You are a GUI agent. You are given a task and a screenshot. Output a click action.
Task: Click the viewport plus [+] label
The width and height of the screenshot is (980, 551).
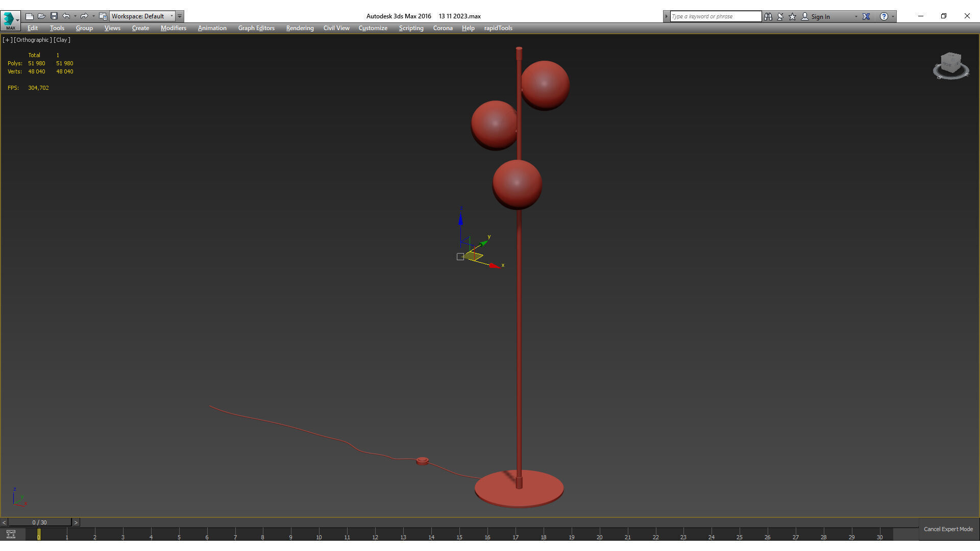[7, 40]
